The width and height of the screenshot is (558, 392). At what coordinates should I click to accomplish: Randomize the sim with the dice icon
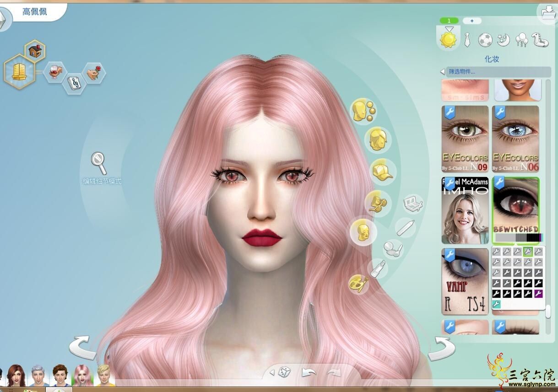click(x=285, y=372)
